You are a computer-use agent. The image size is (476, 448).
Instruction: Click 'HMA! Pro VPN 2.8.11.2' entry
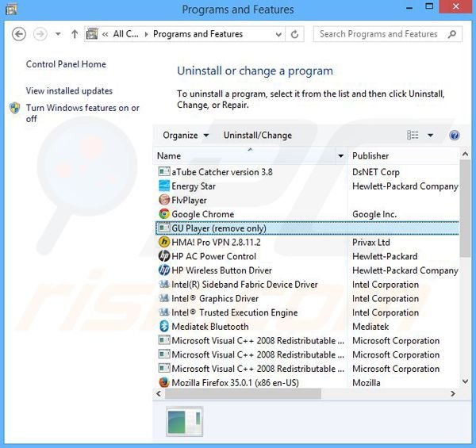coord(216,242)
